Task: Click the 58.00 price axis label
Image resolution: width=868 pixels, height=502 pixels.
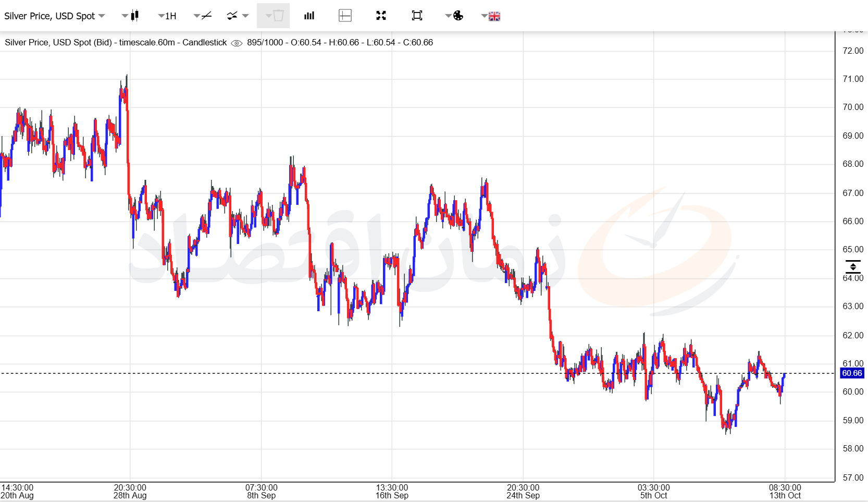Action: click(853, 448)
